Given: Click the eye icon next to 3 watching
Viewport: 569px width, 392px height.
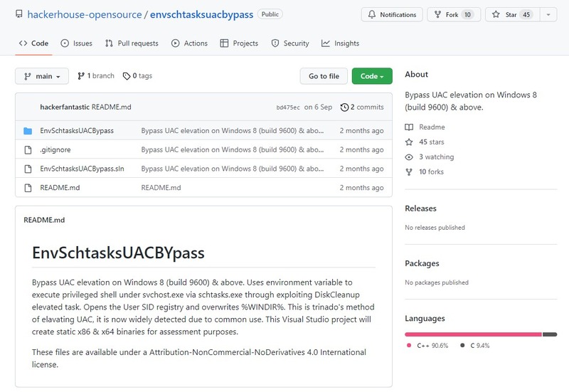Looking at the screenshot, I should click(x=409, y=157).
